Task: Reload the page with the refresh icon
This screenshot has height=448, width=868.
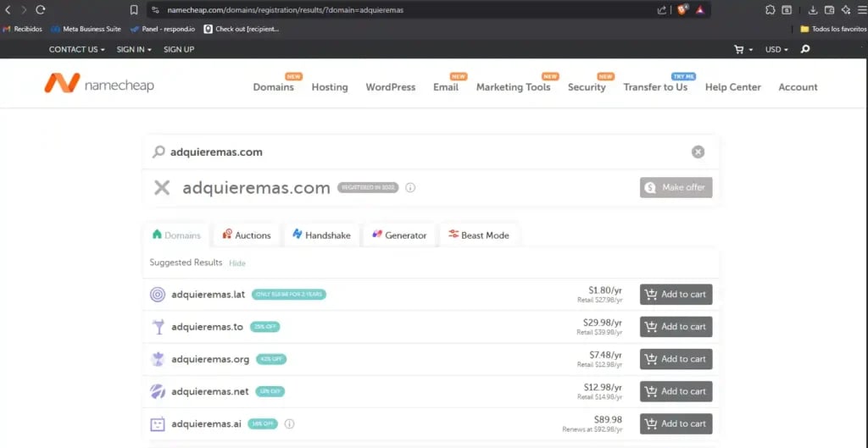Action: pyautogui.click(x=40, y=10)
